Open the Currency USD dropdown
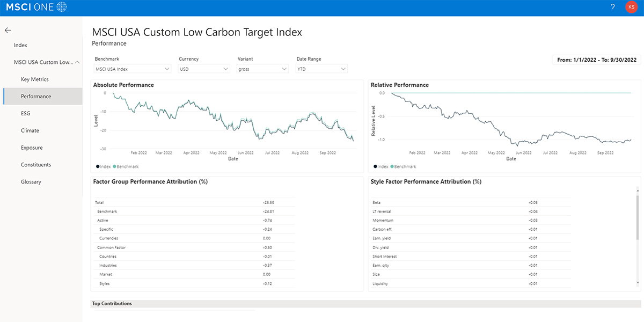Image resolution: width=644 pixels, height=322 pixels. click(204, 69)
